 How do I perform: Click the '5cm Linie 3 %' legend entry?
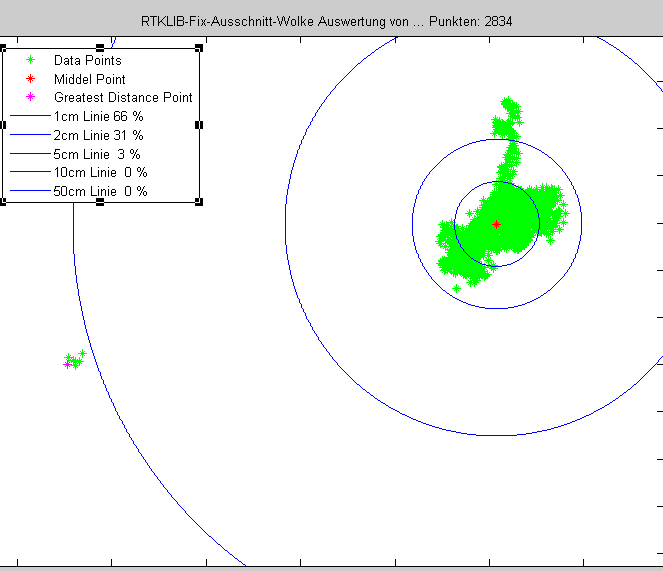point(96,154)
